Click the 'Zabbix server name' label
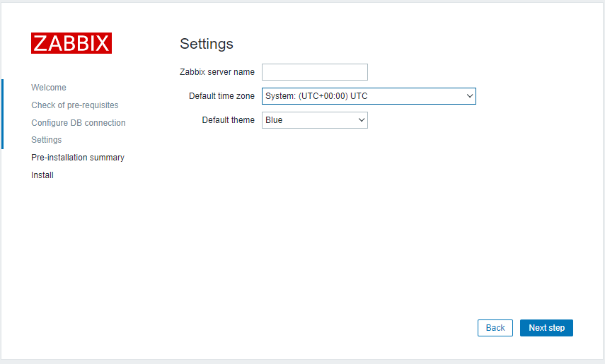 (x=217, y=72)
